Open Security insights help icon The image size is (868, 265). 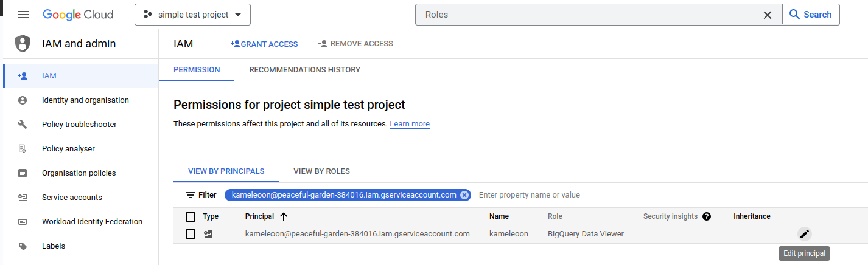click(x=707, y=216)
